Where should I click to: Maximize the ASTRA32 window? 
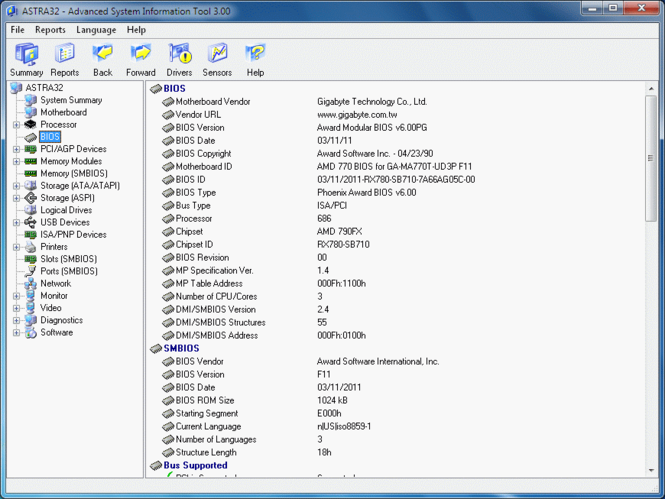click(613, 8)
